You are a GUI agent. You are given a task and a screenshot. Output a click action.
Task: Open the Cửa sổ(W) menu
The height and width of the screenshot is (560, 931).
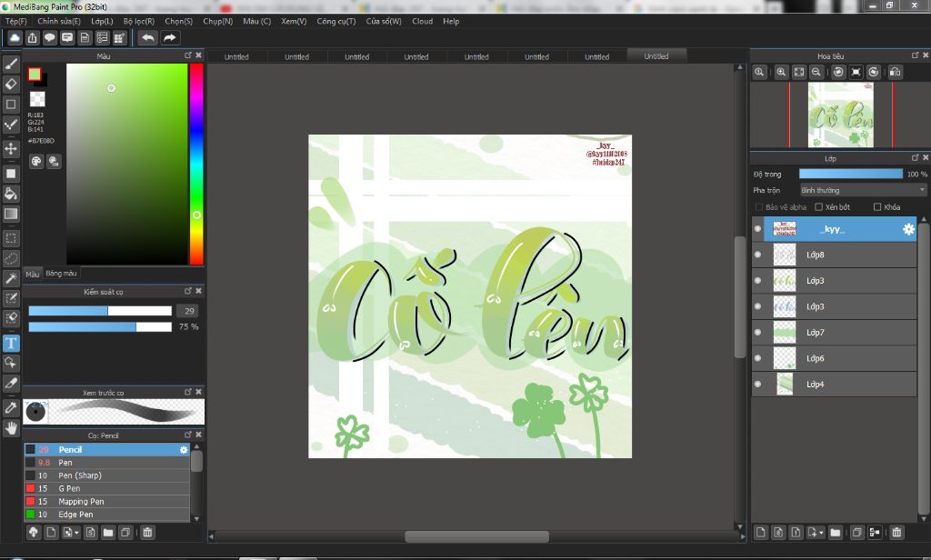[x=384, y=22]
